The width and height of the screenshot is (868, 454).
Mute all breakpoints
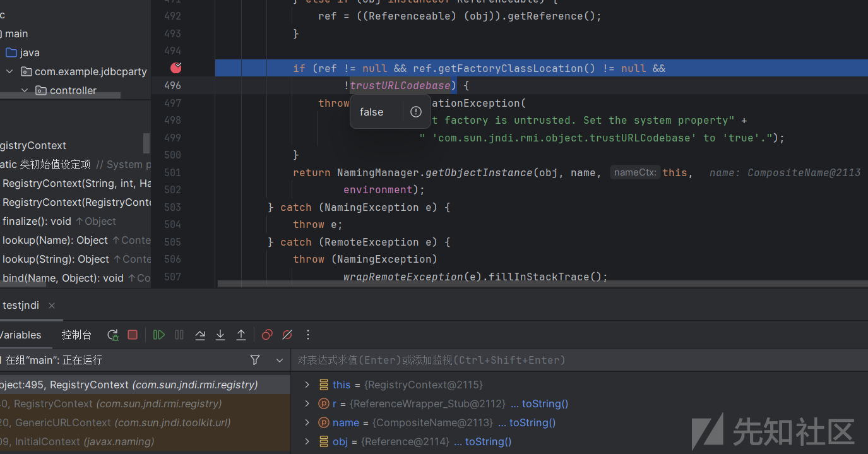coord(287,335)
